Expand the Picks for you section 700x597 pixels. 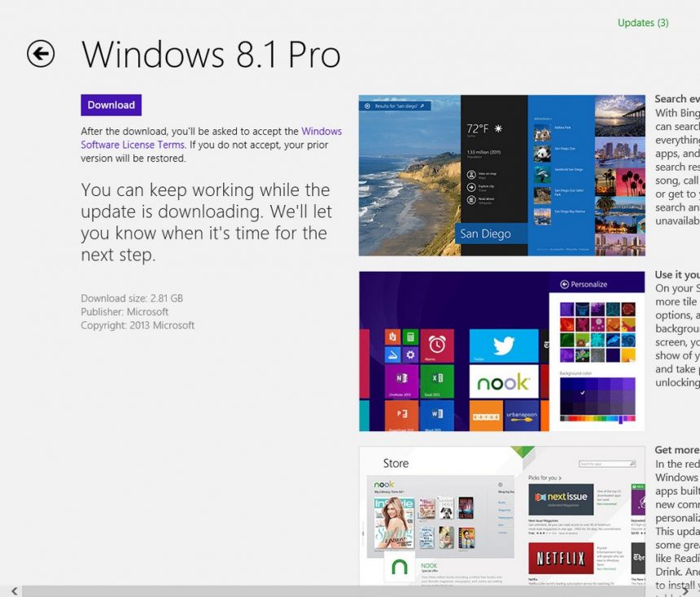coord(544,477)
